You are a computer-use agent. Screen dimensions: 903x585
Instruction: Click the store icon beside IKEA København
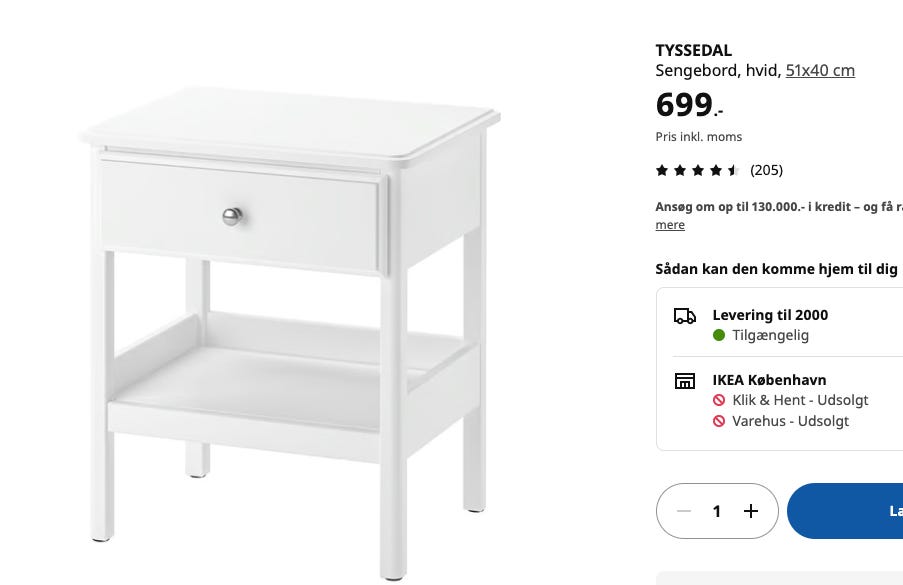[x=685, y=381]
